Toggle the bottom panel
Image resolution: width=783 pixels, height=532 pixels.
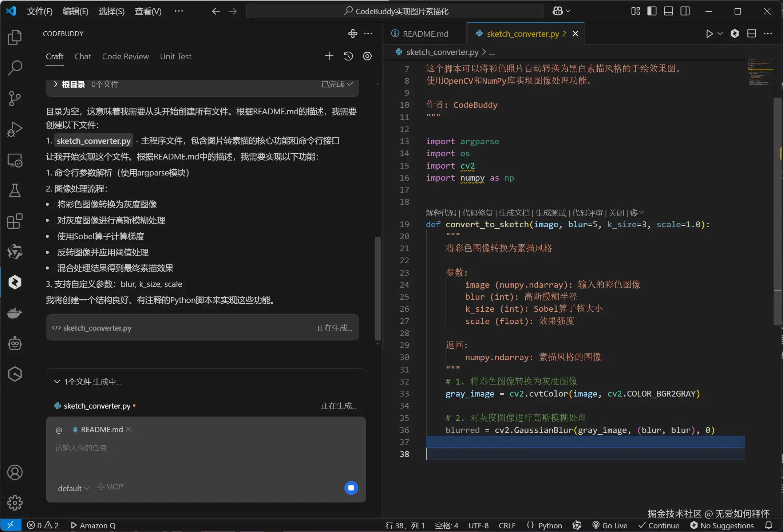(x=668, y=11)
